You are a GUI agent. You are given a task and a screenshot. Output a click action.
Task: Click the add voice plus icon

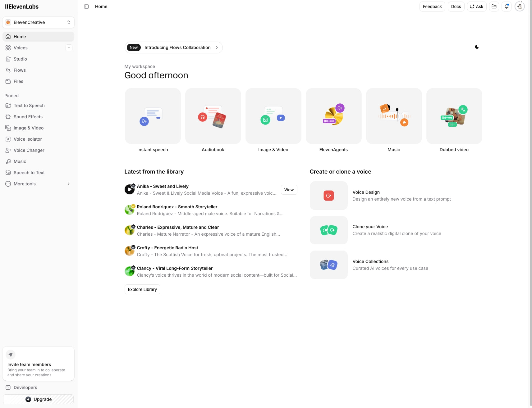69,48
